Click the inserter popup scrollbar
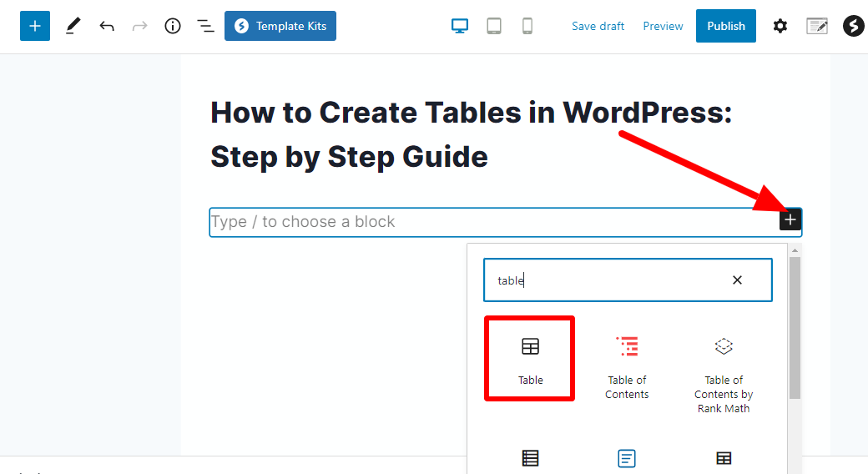Viewport: 868px width, 474px height. [795, 328]
